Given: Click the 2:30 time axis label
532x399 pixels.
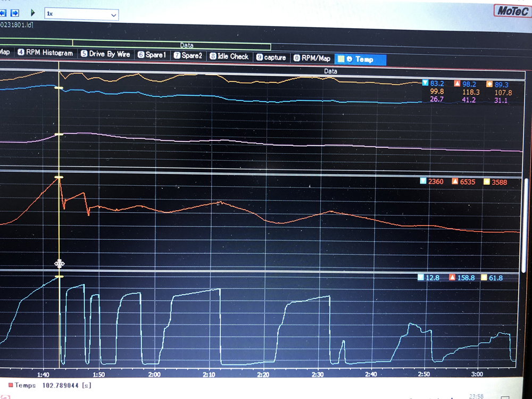Looking at the screenshot, I should 317,374.
